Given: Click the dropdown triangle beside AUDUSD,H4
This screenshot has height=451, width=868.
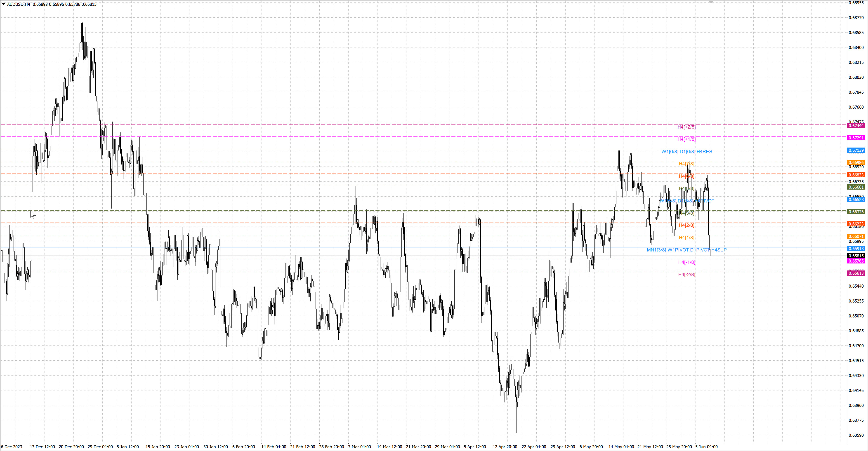Looking at the screenshot, I should [3, 4].
